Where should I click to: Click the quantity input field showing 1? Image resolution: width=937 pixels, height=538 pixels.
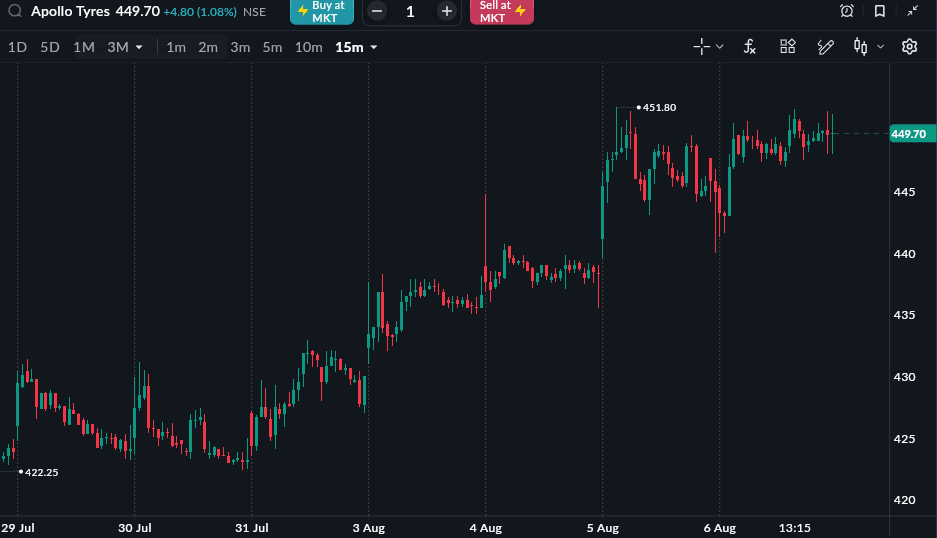(411, 11)
